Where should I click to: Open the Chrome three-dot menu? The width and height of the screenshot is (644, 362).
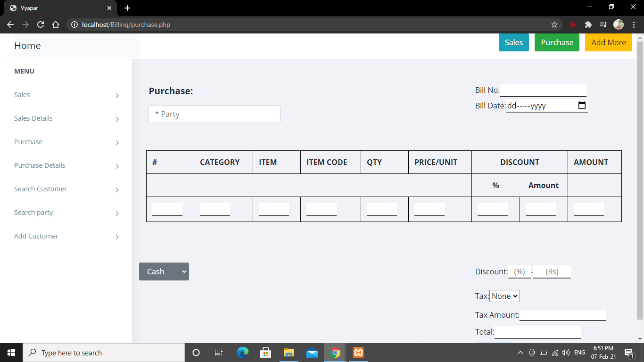pyautogui.click(x=634, y=25)
